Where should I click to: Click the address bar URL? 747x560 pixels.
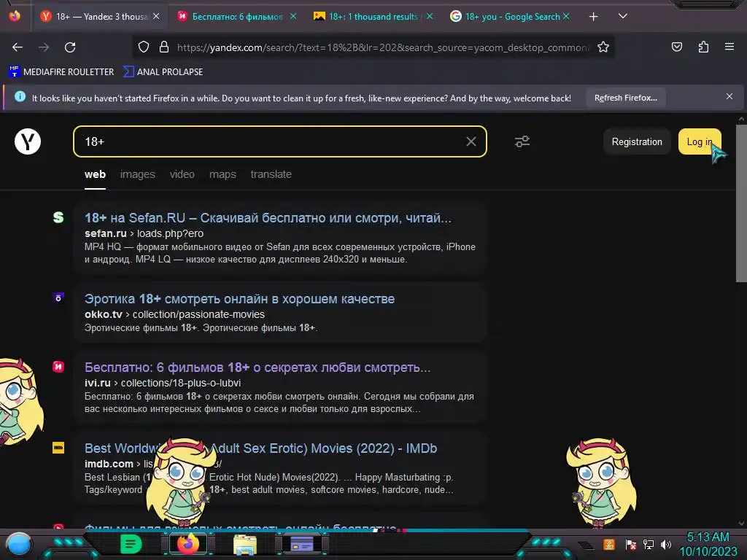tap(383, 47)
